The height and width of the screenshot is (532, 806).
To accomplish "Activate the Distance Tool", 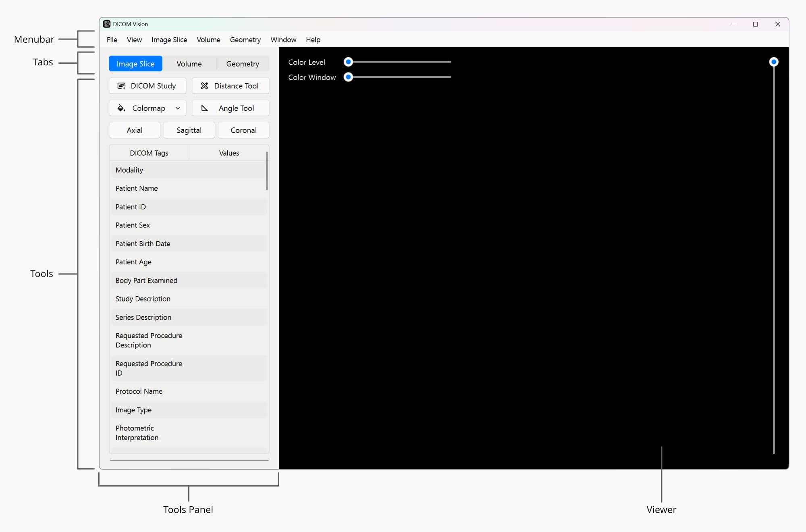I will [230, 85].
